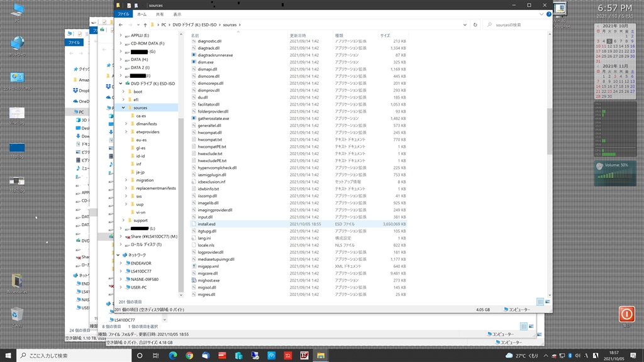Open the 共有 ribbon tab
Viewport: 644px width, 362px height.
[159, 14]
